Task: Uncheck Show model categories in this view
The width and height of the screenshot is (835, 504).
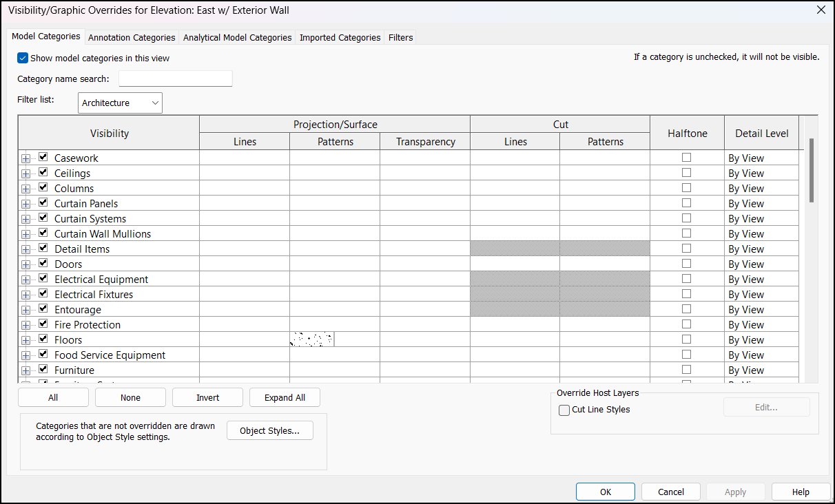Action: 23,59
